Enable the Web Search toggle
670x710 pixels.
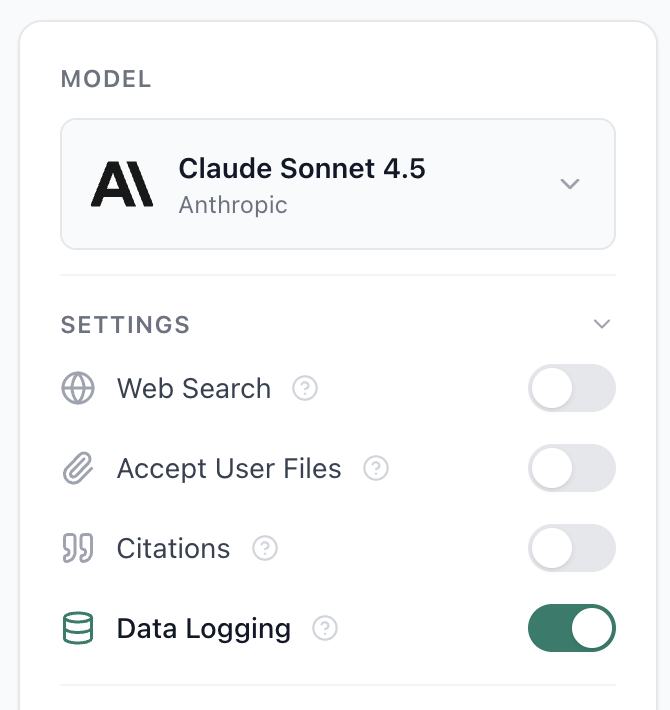click(571, 388)
